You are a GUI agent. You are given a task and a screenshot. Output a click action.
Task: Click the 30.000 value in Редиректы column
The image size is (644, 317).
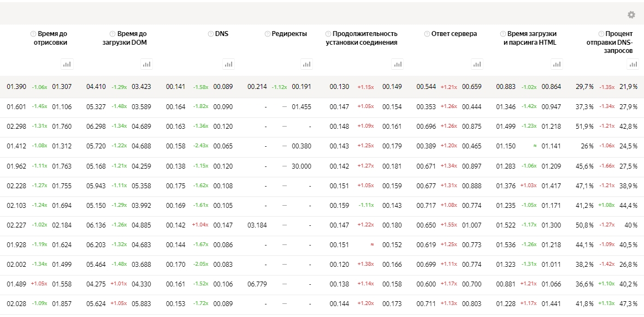[301, 166]
